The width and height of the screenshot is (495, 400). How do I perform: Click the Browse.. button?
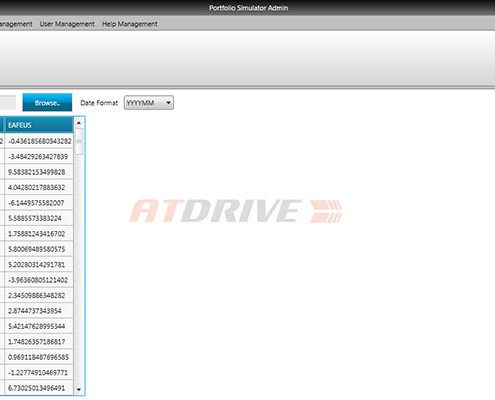(47, 102)
